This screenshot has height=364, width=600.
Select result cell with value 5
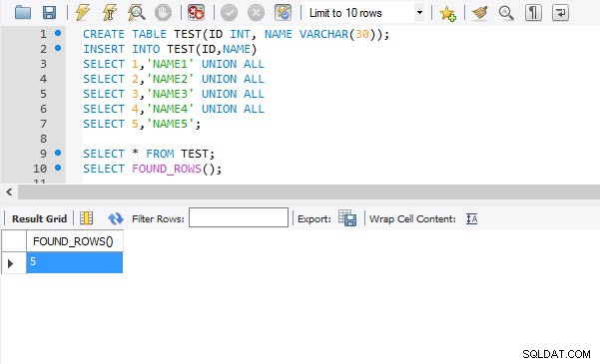coord(75,262)
